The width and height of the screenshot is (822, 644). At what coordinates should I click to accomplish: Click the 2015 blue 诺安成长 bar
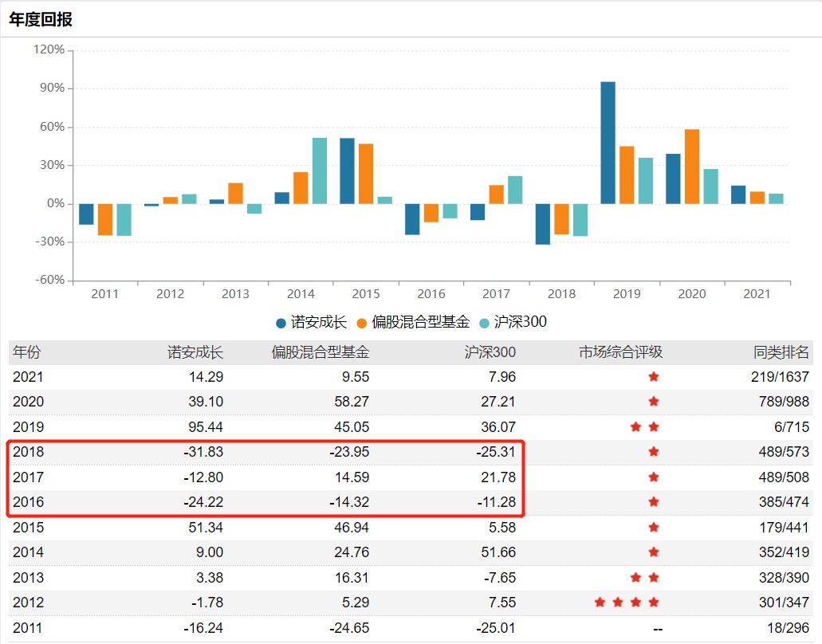click(347, 171)
